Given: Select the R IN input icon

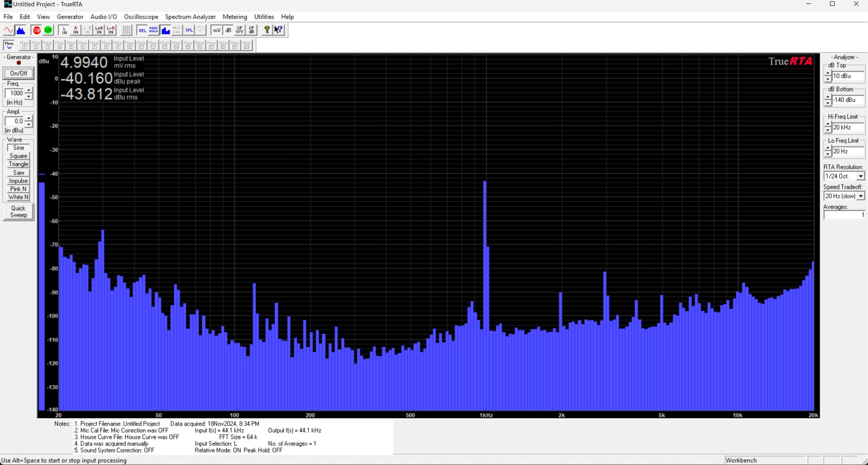Looking at the screenshot, I should pos(75,30).
